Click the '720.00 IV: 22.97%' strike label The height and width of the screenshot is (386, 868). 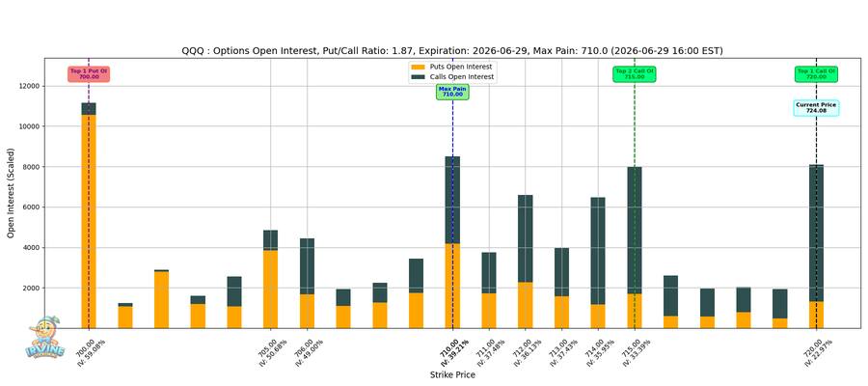819,351
